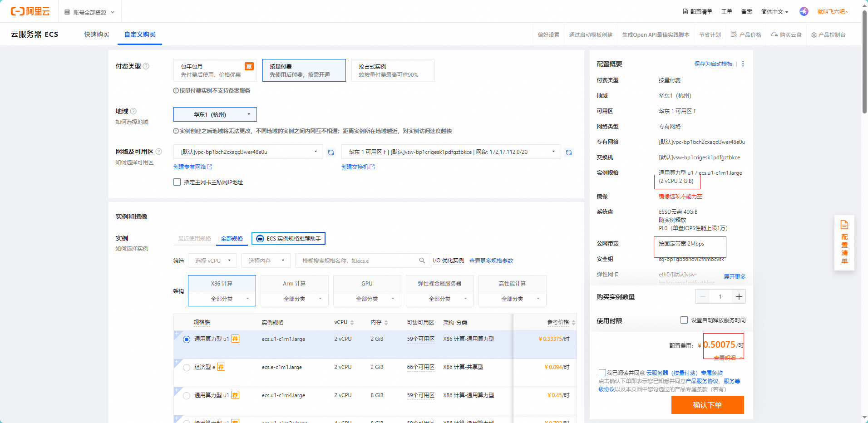This screenshot has width=868, height=423.
Task: Click the 荐 badge on 经济型 e row
Action: pos(221,367)
